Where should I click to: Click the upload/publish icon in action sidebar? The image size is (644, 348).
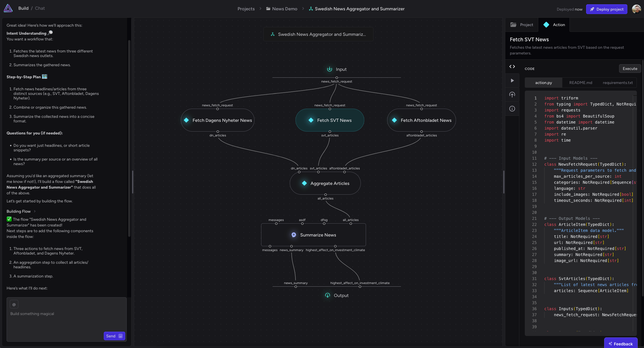pyautogui.click(x=512, y=95)
